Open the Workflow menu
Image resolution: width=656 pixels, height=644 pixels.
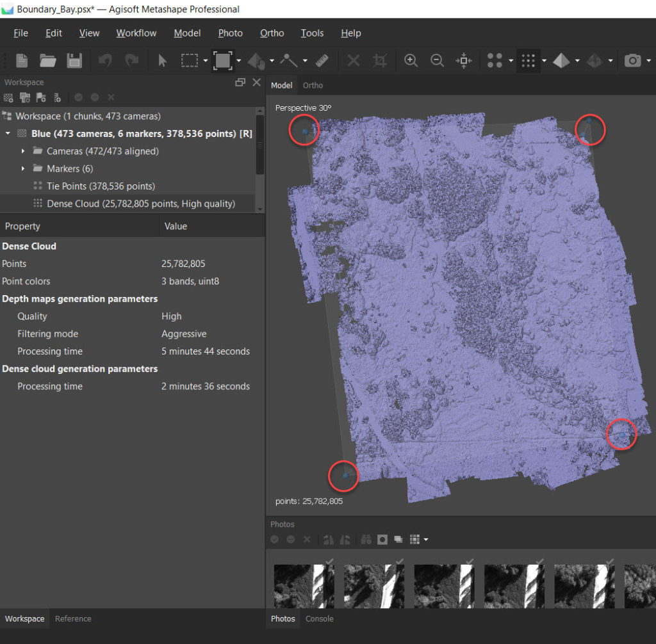pyautogui.click(x=136, y=33)
